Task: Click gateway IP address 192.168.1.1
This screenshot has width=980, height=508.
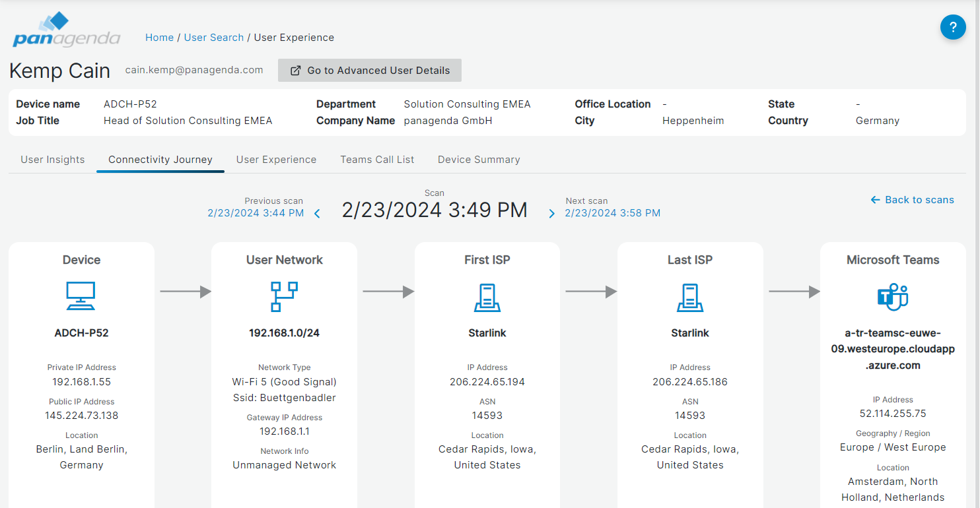Action: (285, 431)
